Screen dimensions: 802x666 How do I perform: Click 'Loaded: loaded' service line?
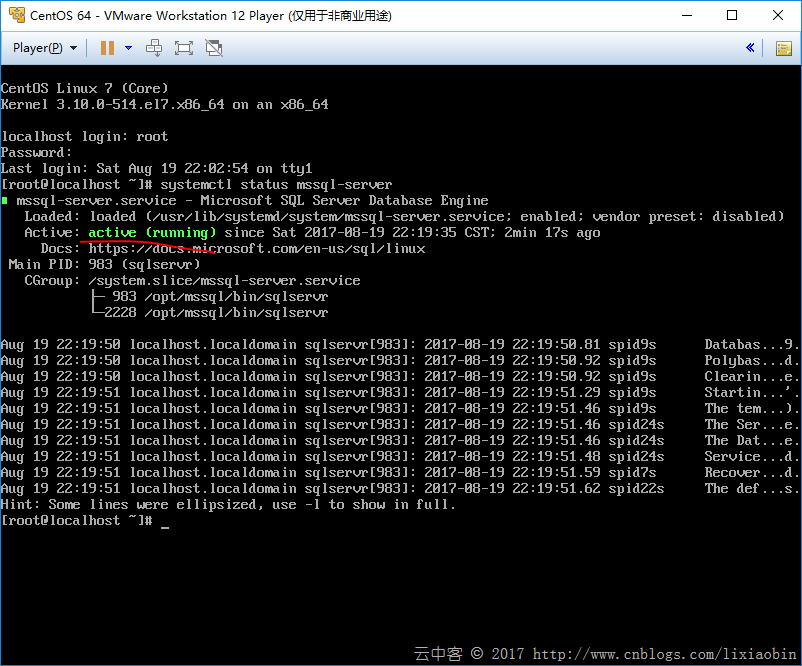pyautogui.click(x=404, y=216)
